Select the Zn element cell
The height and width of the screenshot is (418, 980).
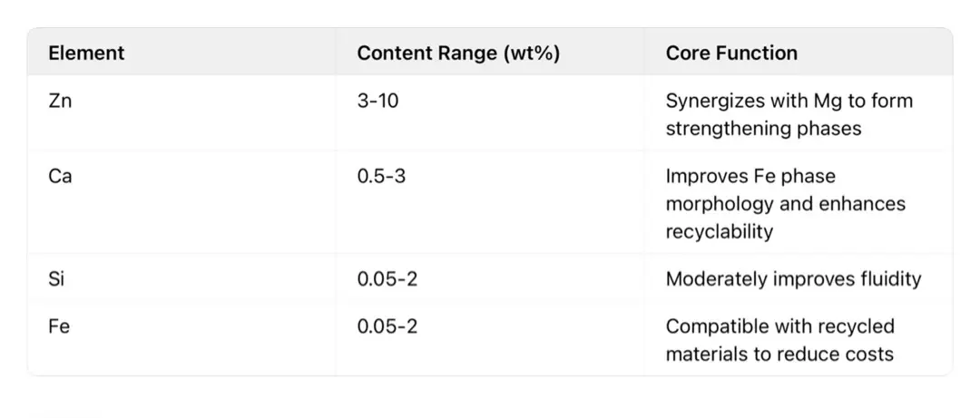(x=60, y=101)
